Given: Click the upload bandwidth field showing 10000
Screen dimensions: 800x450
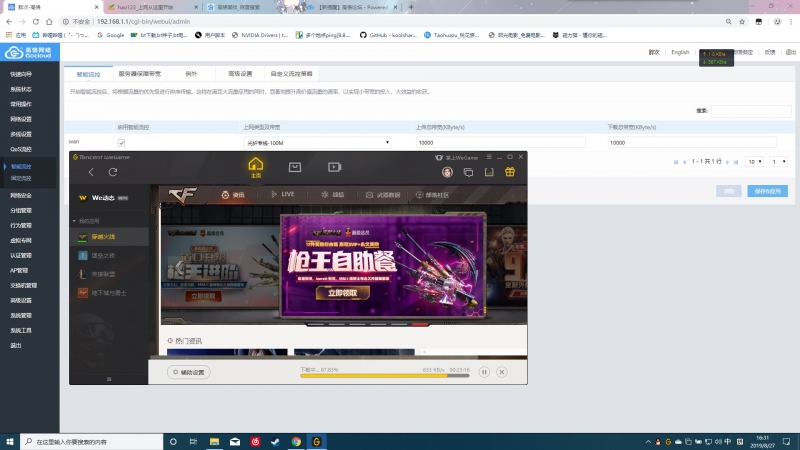Looking at the screenshot, I should [x=501, y=143].
